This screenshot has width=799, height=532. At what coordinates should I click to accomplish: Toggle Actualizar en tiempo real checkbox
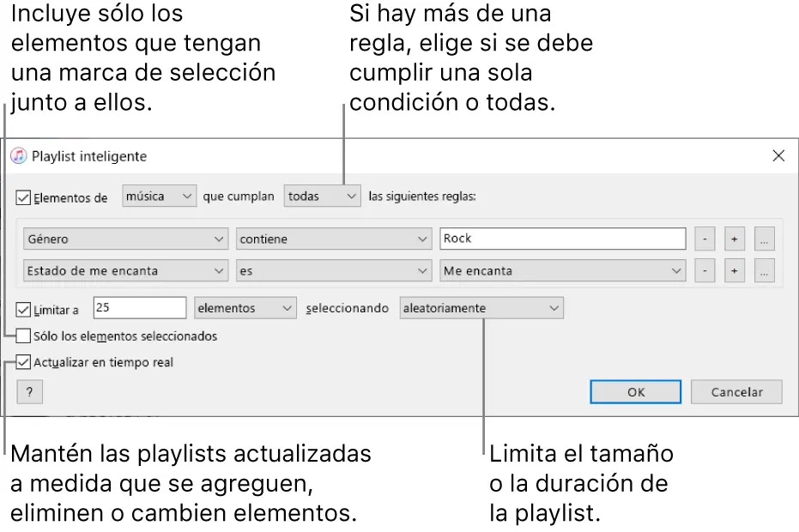click(23, 362)
